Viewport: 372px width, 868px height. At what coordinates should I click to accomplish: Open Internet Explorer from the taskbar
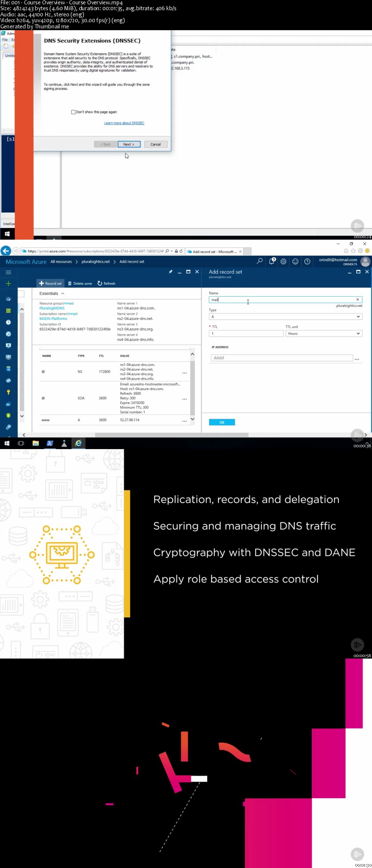coord(78,443)
